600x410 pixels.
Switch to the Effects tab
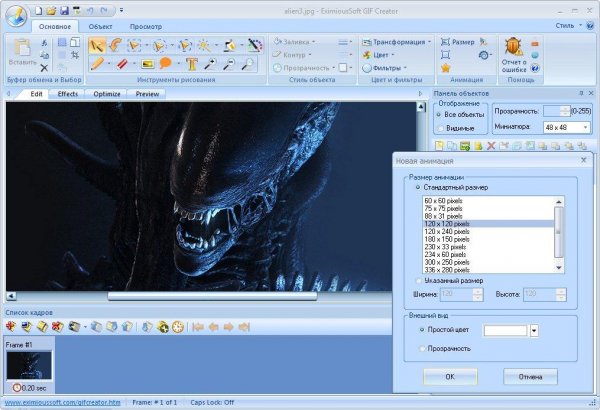pyautogui.click(x=67, y=94)
